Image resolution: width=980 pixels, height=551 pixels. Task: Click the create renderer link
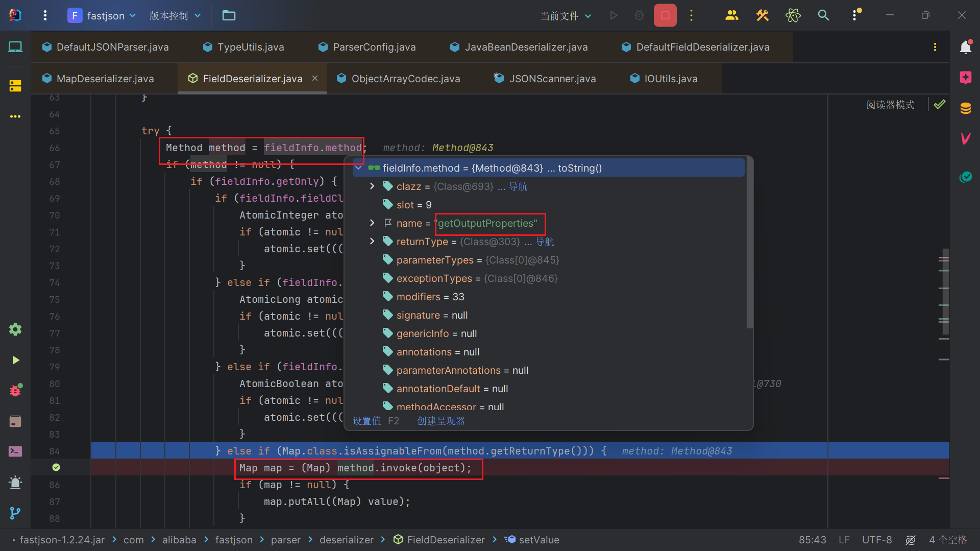[x=441, y=421]
